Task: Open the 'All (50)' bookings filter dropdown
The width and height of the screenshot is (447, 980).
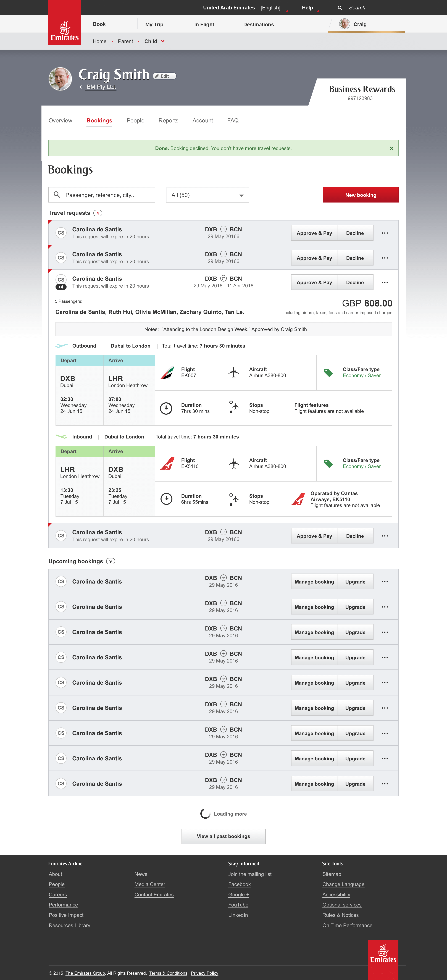Action: click(207, 195)
